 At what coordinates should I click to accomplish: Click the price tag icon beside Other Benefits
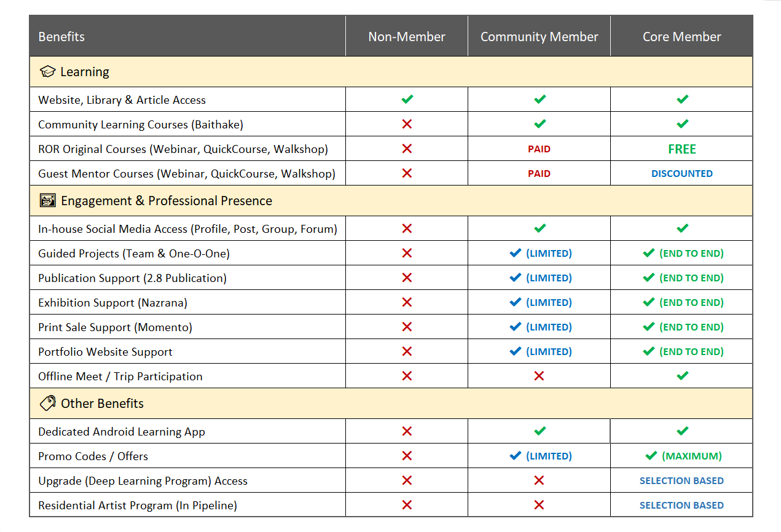47,404
